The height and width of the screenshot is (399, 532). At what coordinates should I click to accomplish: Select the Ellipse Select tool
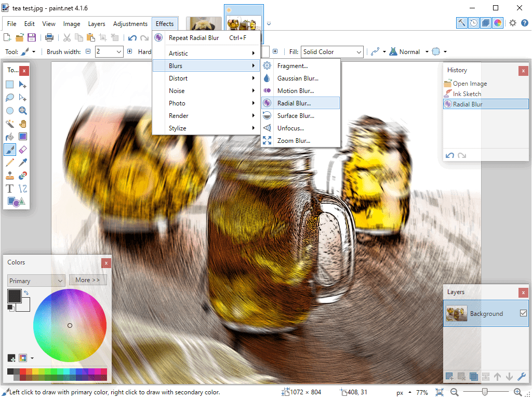pyautogui.click(x=9, y=111)
